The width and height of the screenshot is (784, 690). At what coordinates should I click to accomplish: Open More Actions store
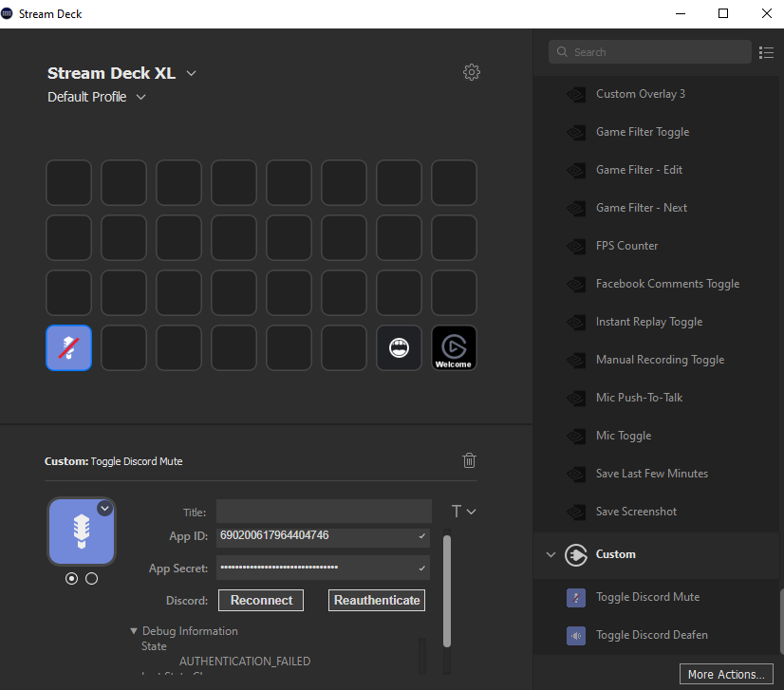[x=726, y=675]
